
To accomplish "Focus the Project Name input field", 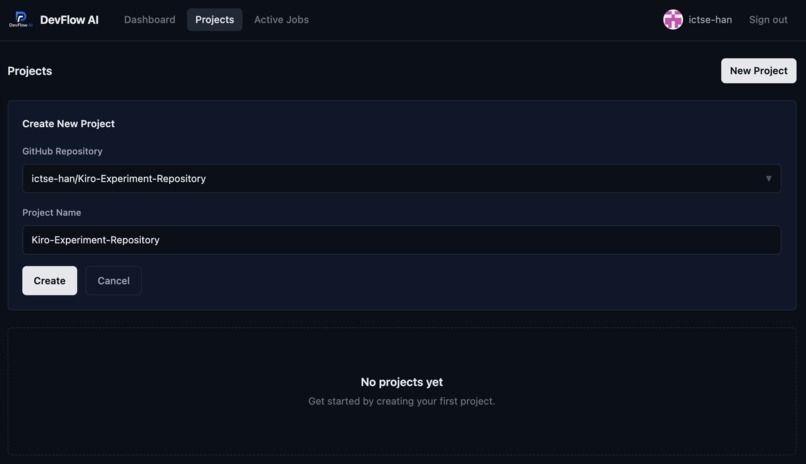I will [x=401, y=240].
